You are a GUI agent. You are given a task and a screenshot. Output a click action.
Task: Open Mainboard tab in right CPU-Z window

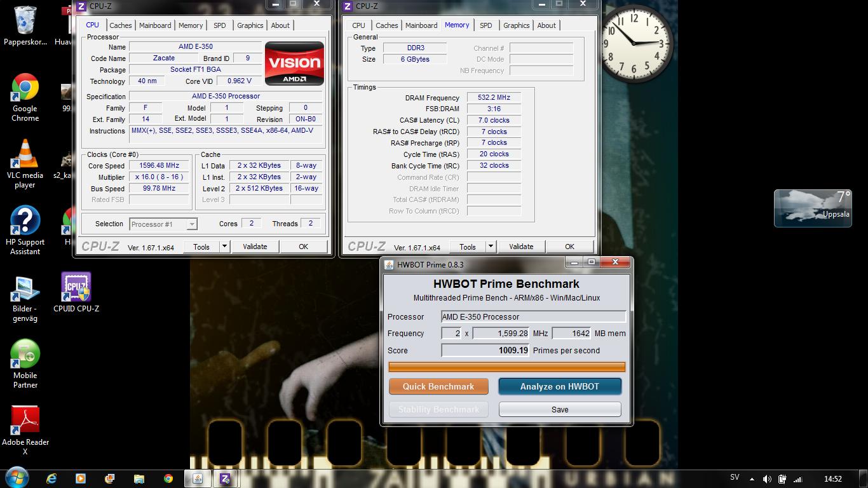[x=421, y=25]
